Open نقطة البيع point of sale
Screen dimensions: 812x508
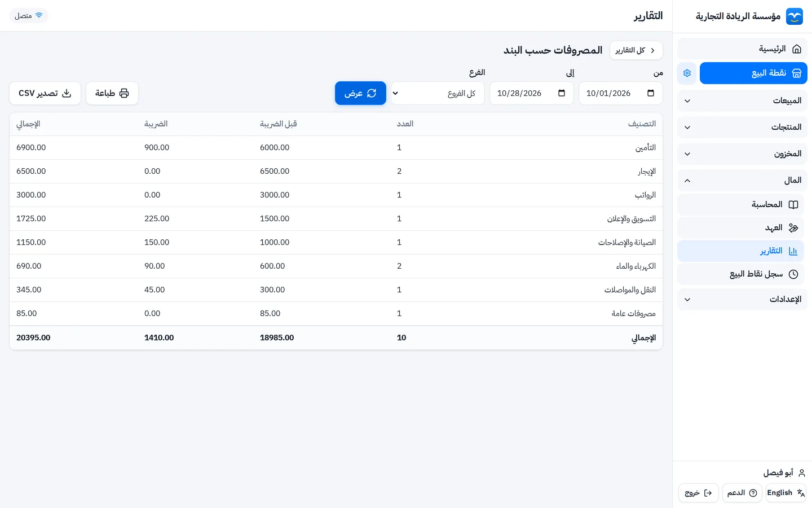coord(753,73)
